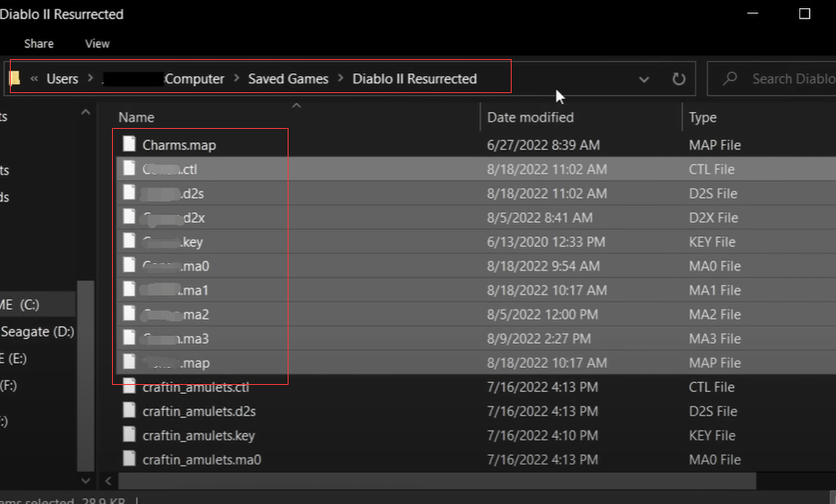Expand the chevron after Users breadcrumb
The height and width of the screenshot is (504, 836).
click(x=90, y=78)
